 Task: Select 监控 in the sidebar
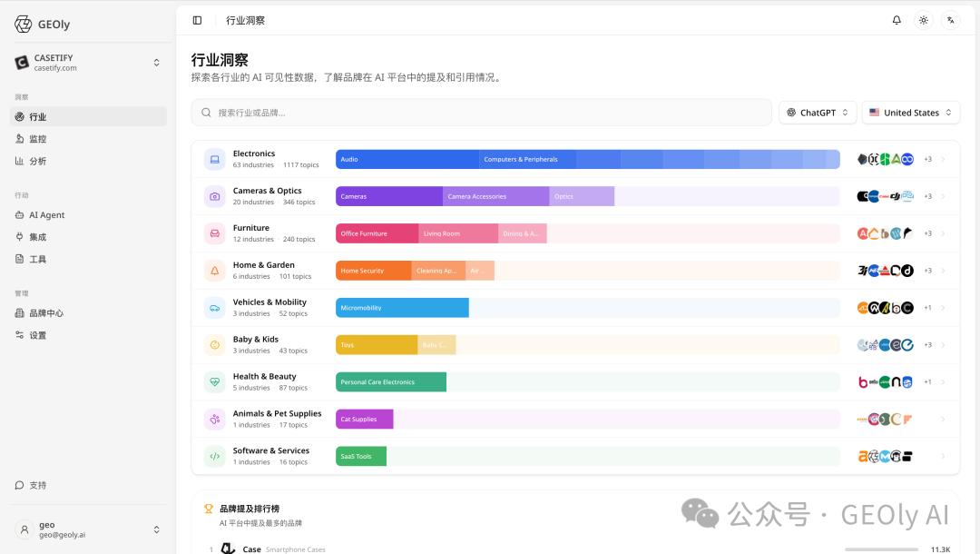click(x=88, y=139)
